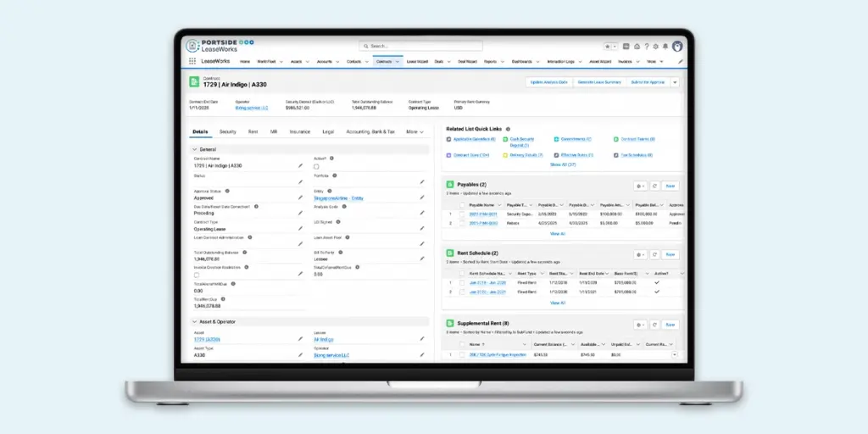Open the notifications bell icon
The height and width of the screenshot is (434, 868).
(665, 47)
